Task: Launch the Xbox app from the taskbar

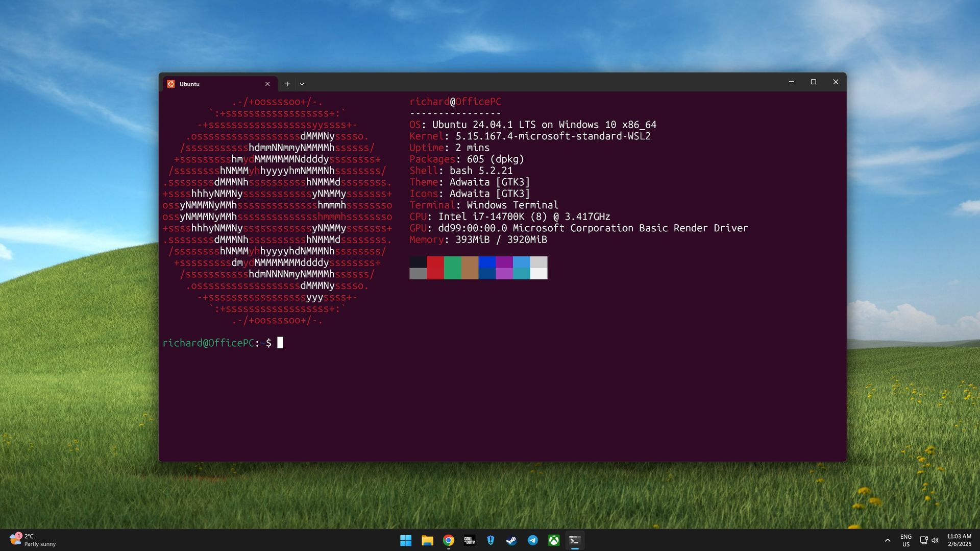Action: pos(553,540)
